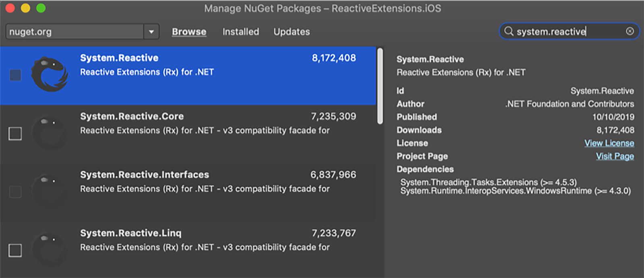This screenshot has width=644, height=278.
Task: Click the System.Reactive.Core package icon
Action: pos(49,133)
